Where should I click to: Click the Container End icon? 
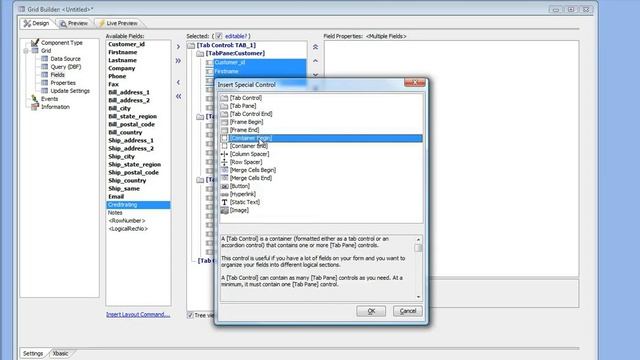point(224,146)
